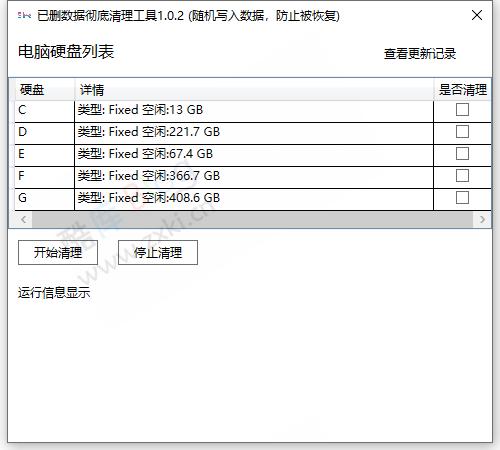Click the 运行信息显示 label
This screenshot has height=450, width=500.
[54, 293]
